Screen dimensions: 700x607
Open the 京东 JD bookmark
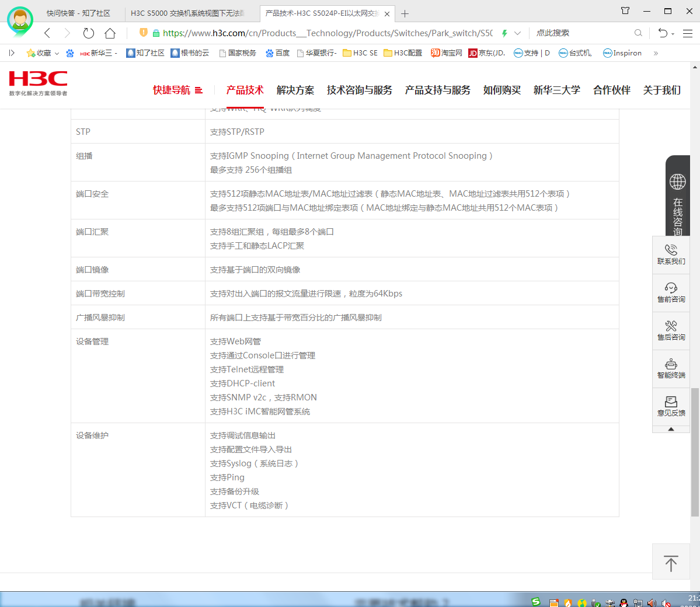pyautogui.click(x=486, y=53)
